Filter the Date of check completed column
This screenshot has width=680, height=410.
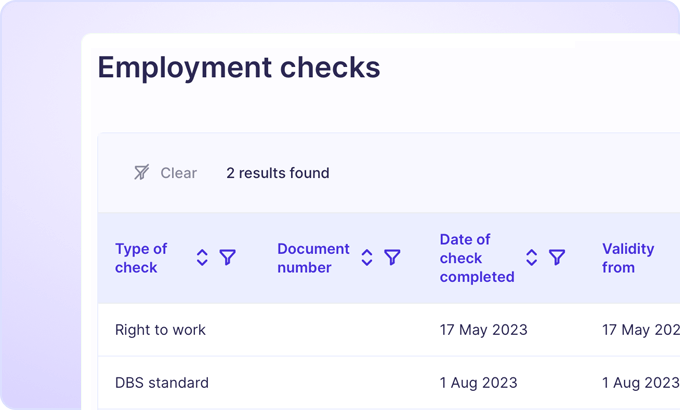click(x=557, y=258)
